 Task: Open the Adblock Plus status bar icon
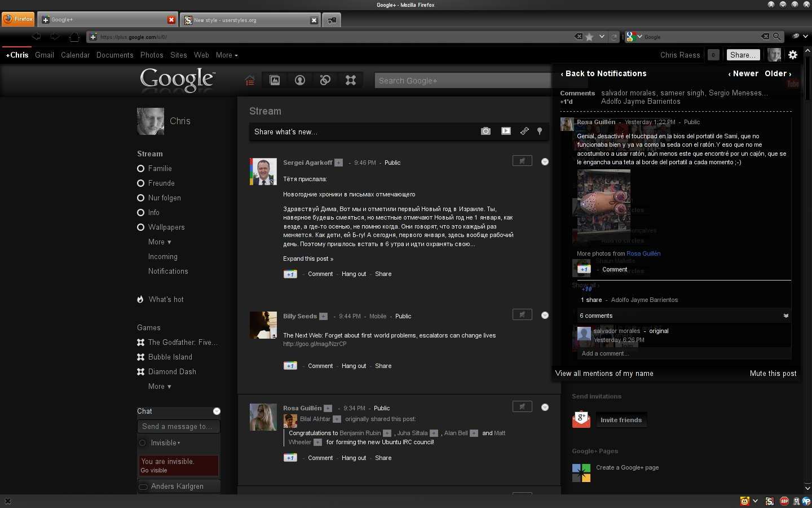[x=784, y=501]
